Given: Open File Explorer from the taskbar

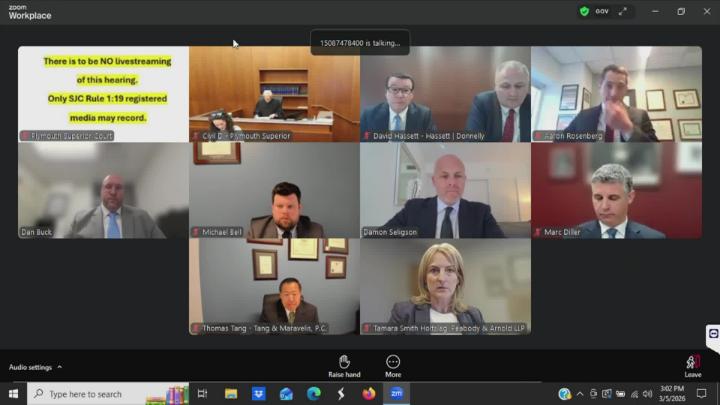Looking at the screenshot, I should [x=231, y=394].
